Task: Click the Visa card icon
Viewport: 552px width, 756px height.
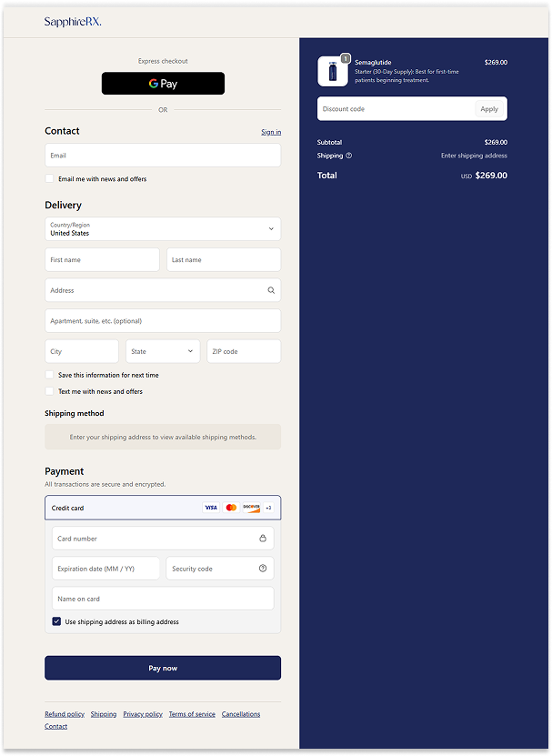Action: [x=211, y=508]
